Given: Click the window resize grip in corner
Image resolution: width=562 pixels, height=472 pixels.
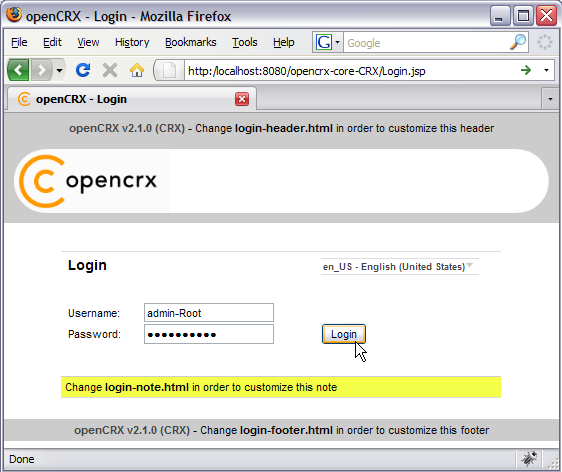Looking at the screenshot, I should (x=553, y=463).
